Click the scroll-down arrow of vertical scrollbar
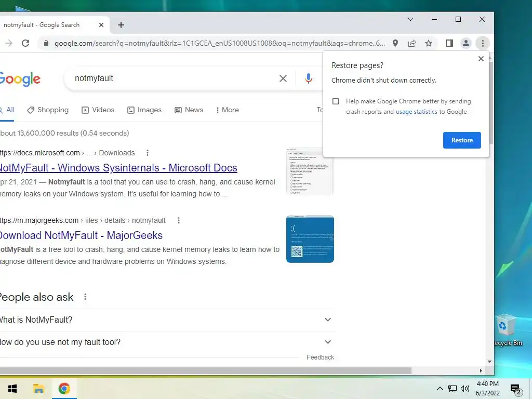The width and height of the screenshot is (532, 399). pyautogui.click(x=489, y=362)
